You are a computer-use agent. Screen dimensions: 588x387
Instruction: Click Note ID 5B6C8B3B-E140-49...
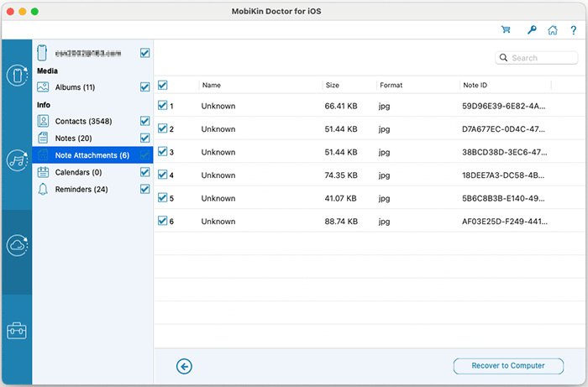pyautogui.click(x=503, y=198)
